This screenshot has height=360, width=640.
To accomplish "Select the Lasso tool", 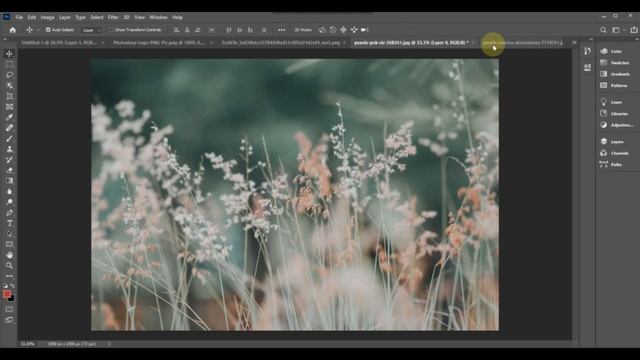I will (9, 75).
